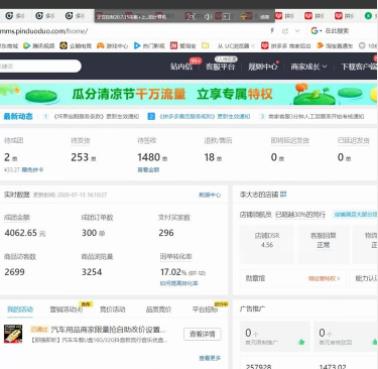Click the shop info icon beside store name
This screenshot has height=369, width=378.
tap(283, 194)
